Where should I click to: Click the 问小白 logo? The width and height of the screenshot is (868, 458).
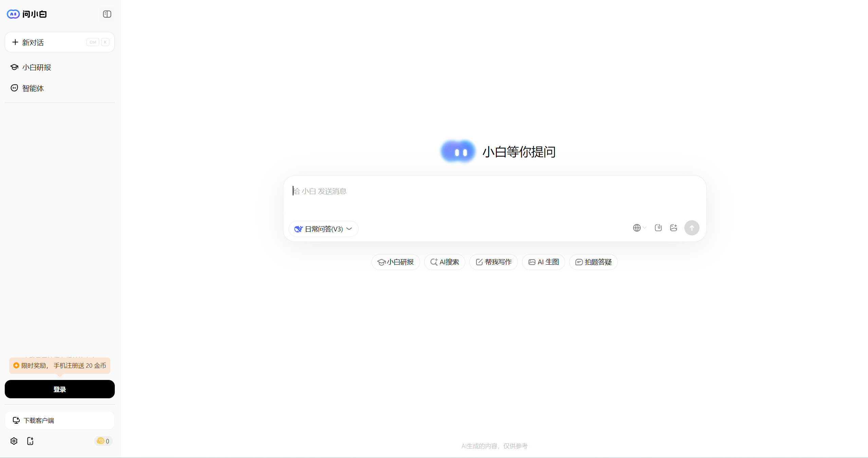click(27, 14)
